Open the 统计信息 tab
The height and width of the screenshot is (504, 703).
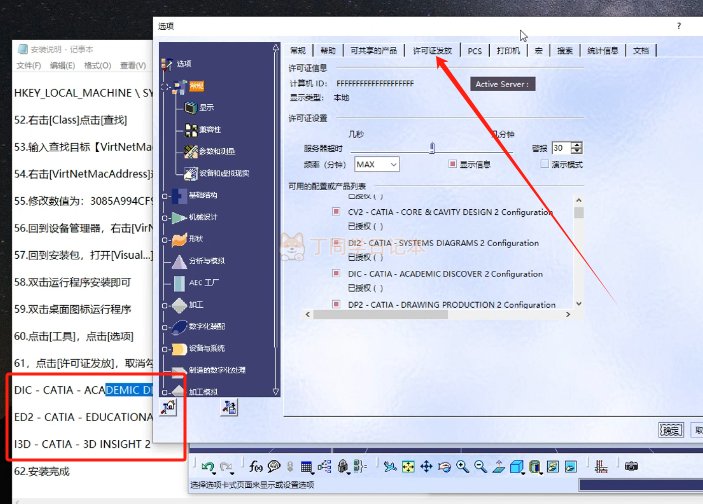pos(603,51)
